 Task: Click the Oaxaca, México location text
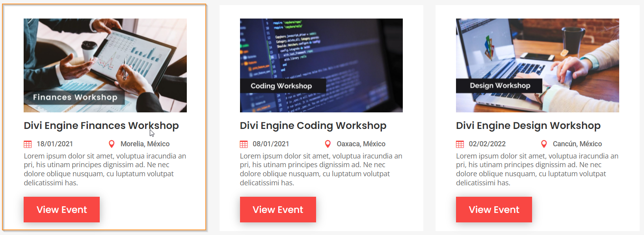tap(361, 144)
